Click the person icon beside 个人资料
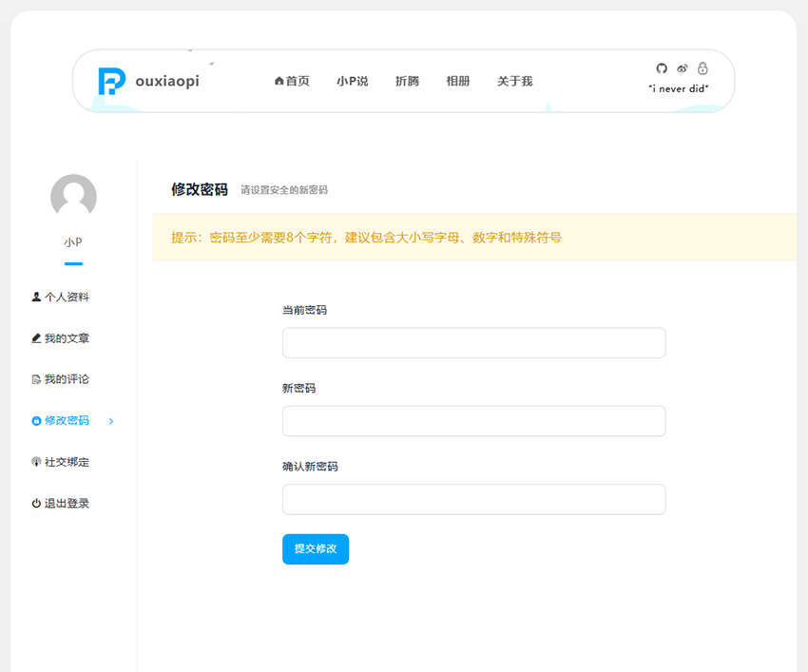 [x=36, y=298]
